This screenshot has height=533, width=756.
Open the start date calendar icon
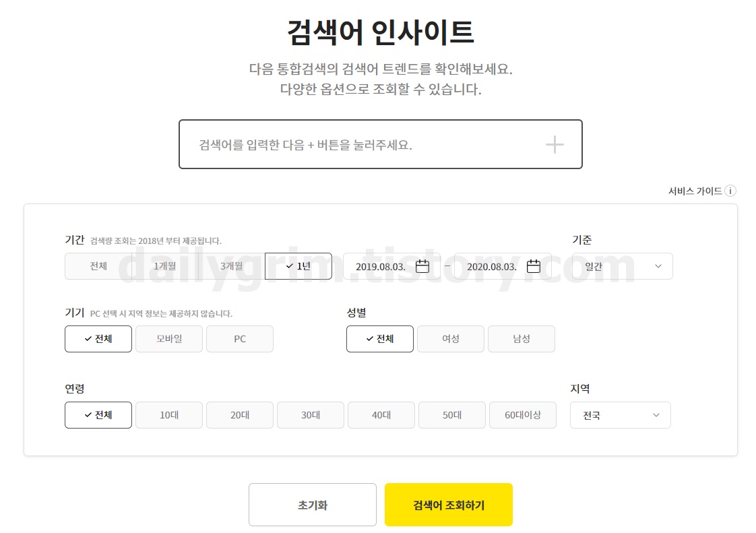[x=422, y=266]
